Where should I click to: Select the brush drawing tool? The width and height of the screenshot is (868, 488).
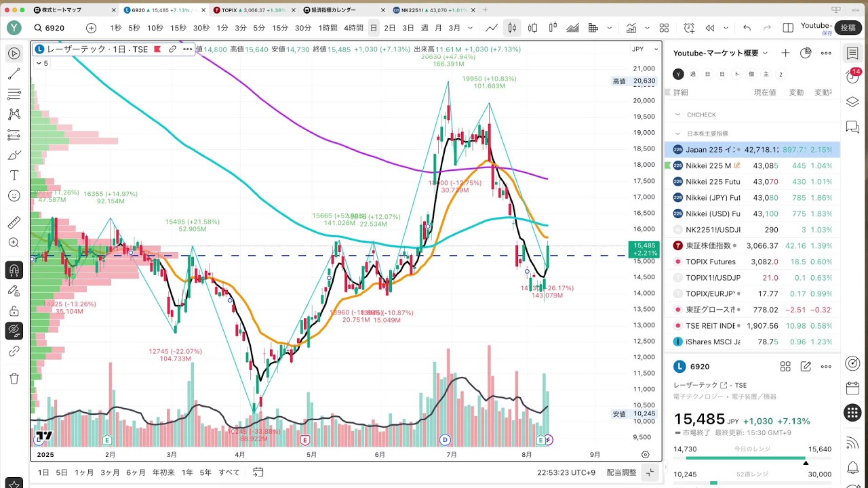pyautogui.click(x=14, y=155)
